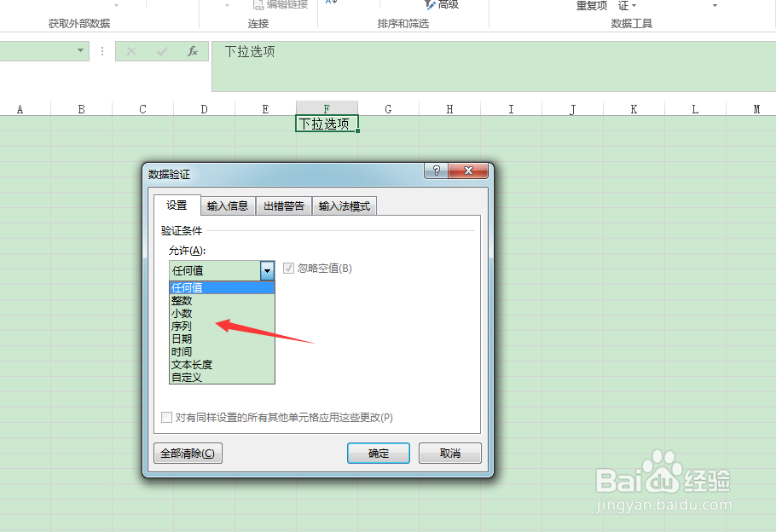
Task: Choose 小数 in the allow list
Action: [x=222, y=313]
